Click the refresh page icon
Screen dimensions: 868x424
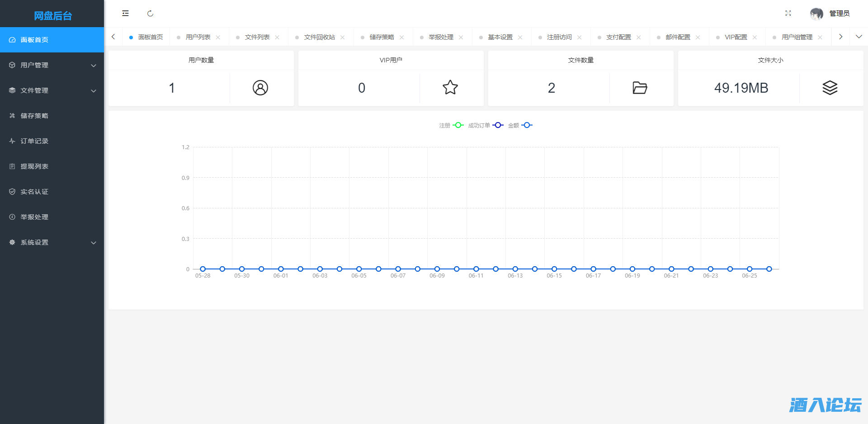tap(150, 14)
